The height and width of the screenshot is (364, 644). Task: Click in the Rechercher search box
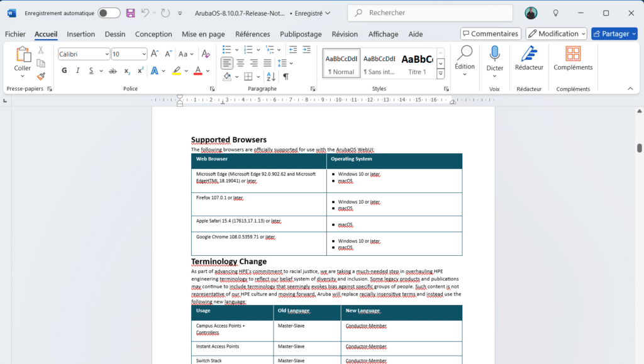(x=430, y=13)
